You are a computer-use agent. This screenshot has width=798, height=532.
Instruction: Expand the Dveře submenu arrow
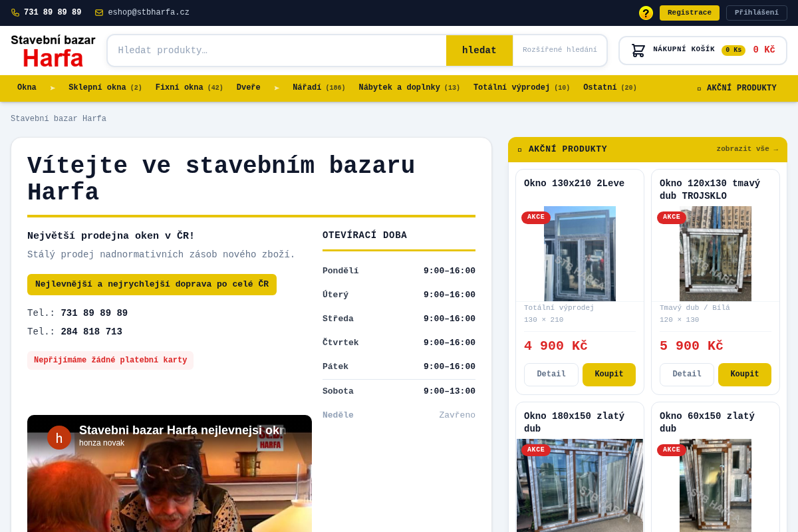click(277, 88)
